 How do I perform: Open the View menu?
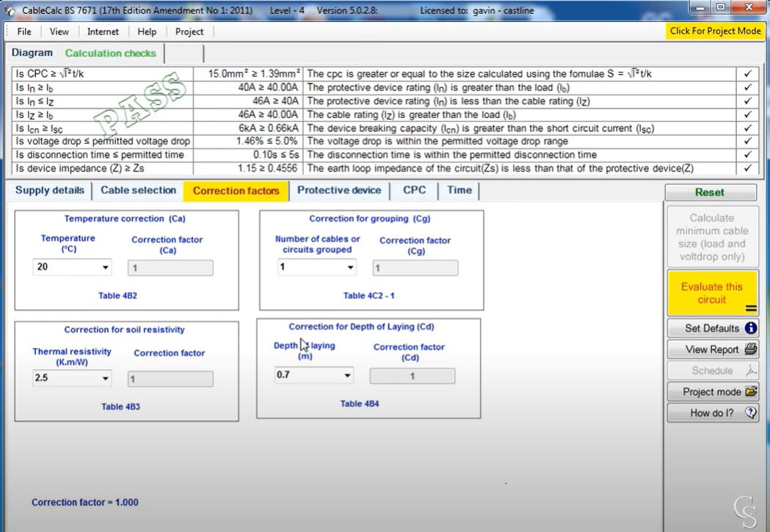click(59, 32)
